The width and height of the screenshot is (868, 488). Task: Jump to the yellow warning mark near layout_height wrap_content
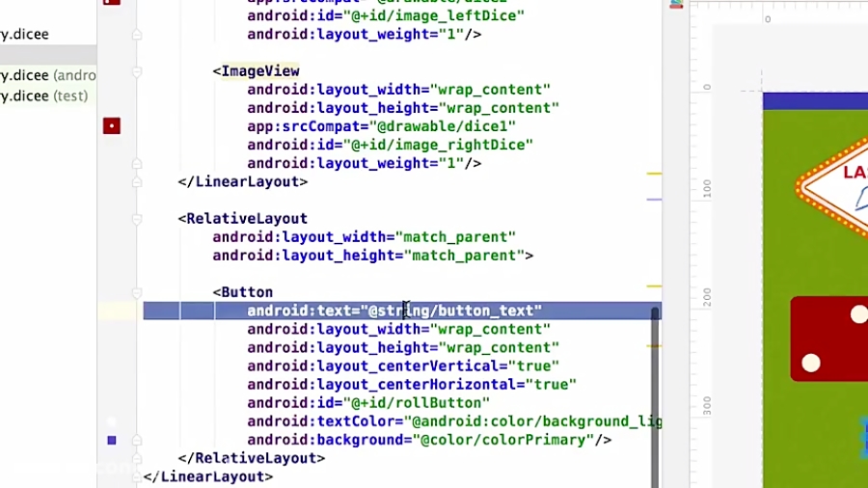tap(654, 346)
